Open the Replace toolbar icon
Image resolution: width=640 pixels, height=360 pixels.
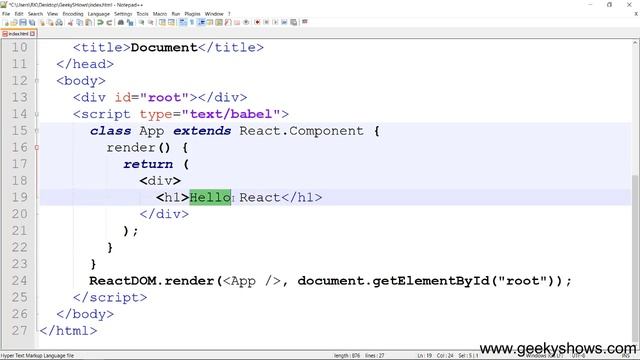point(130,22)
